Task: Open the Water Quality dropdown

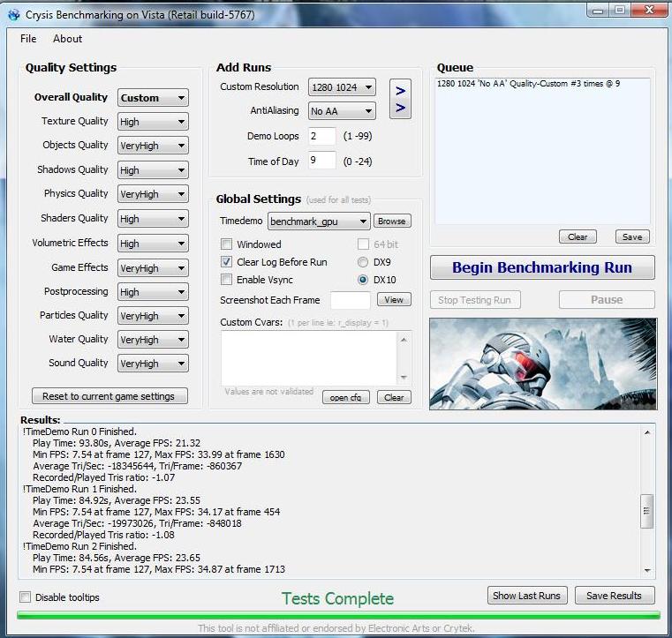Action: (153, 340)
